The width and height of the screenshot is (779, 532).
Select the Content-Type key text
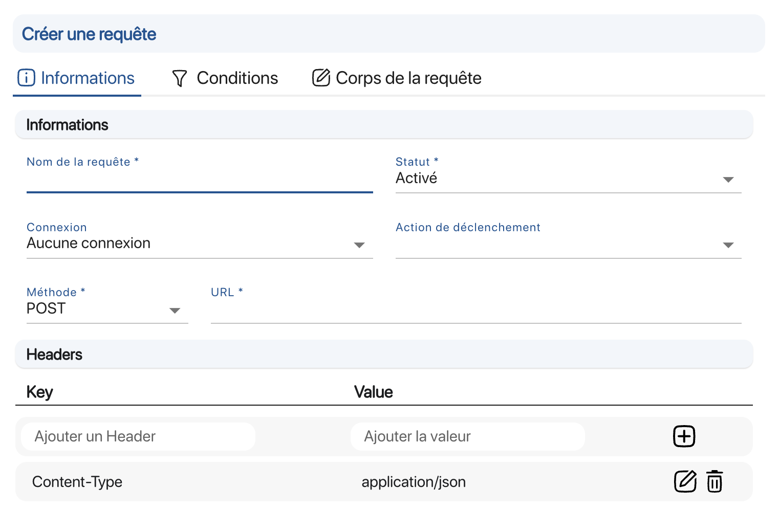[x=77, y=482]
